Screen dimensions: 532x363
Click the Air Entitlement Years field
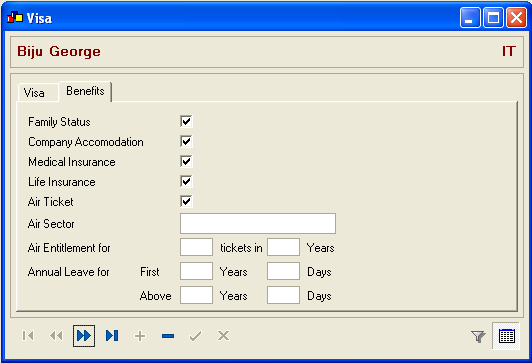(283, 247)
